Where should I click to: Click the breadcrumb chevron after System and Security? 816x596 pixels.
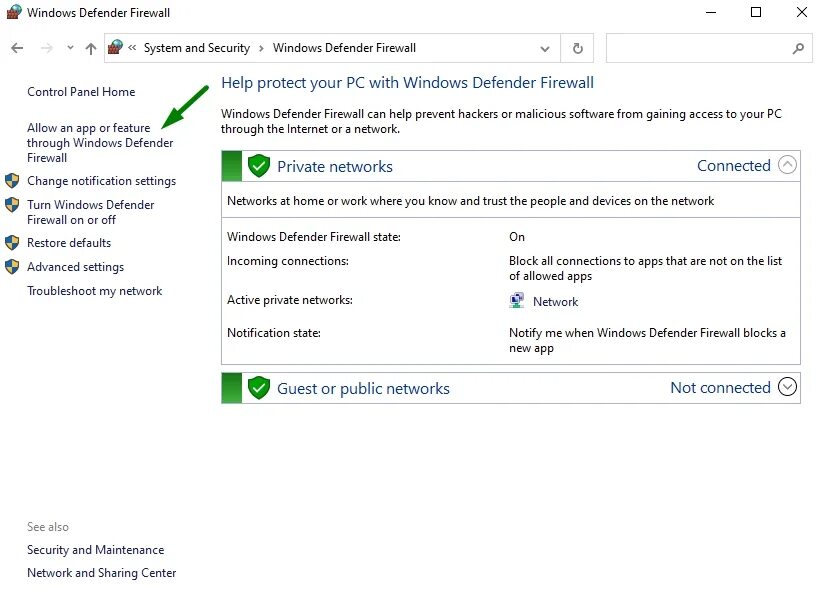(x=261, y=48)
